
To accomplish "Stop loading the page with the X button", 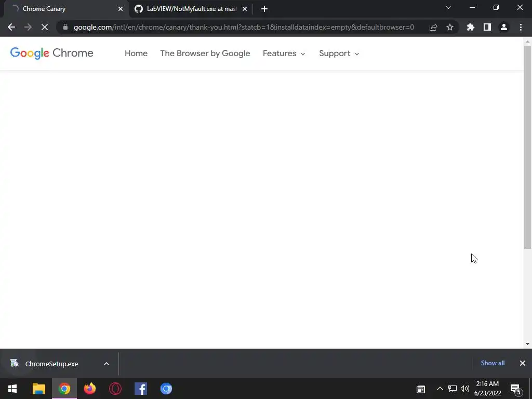I will [45, 27].
